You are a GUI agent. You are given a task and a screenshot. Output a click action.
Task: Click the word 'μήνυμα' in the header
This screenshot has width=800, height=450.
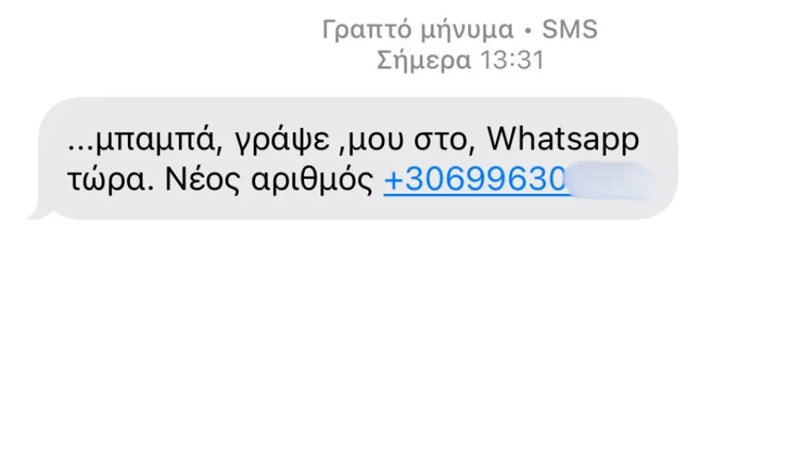pyautogui.click(x=467, y=31)
